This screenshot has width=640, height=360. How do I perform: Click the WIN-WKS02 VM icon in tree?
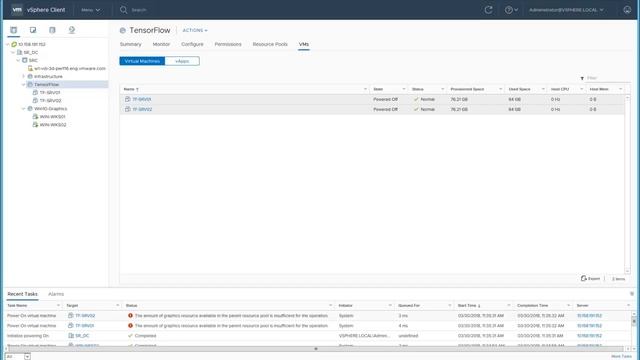point(36,124)
